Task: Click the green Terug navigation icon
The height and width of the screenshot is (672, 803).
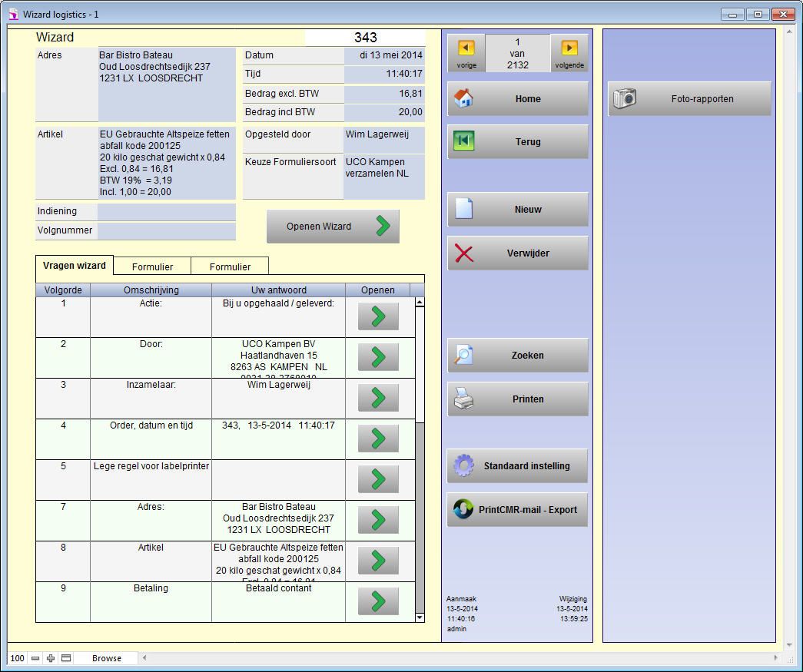Action: pos(463,141)
